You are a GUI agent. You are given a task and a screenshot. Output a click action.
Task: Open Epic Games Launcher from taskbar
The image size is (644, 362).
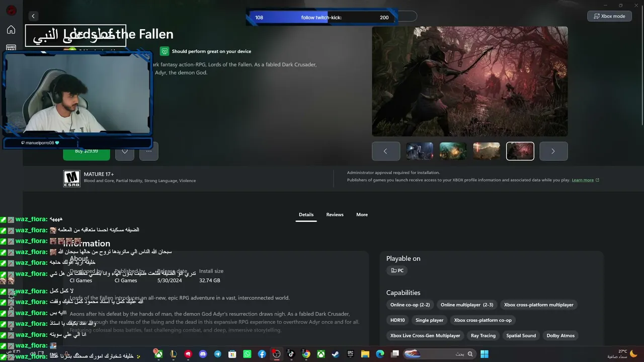[350, 354]
